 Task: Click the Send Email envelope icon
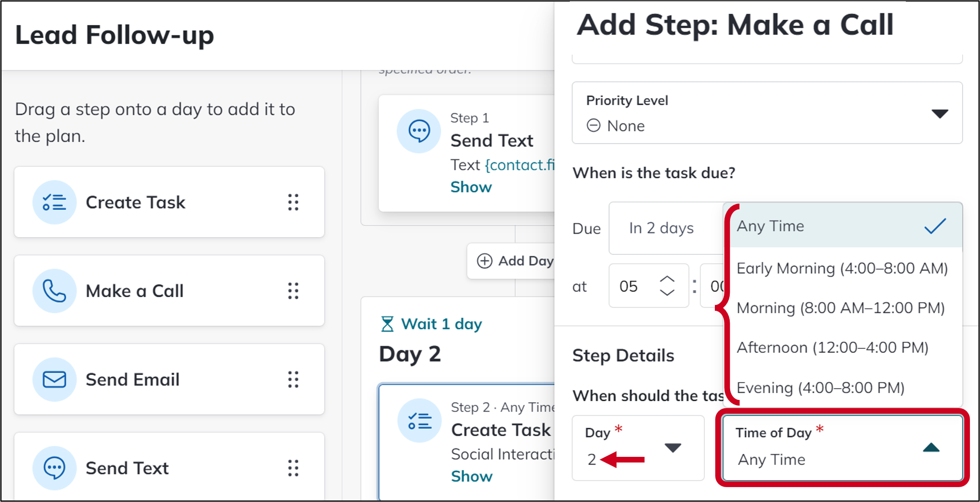click(x=54, y=379)
